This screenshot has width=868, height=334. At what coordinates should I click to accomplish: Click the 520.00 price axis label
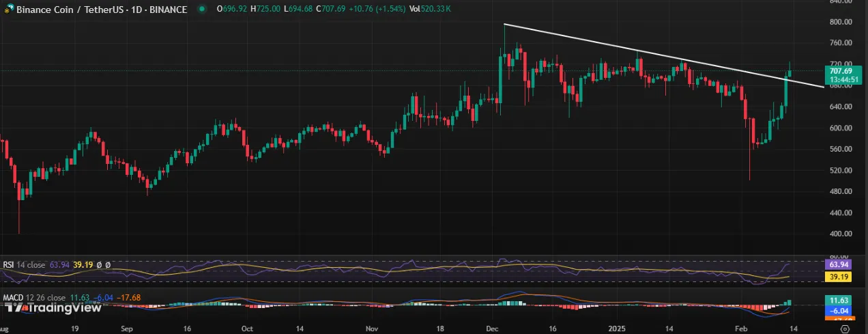pos(840,170)
